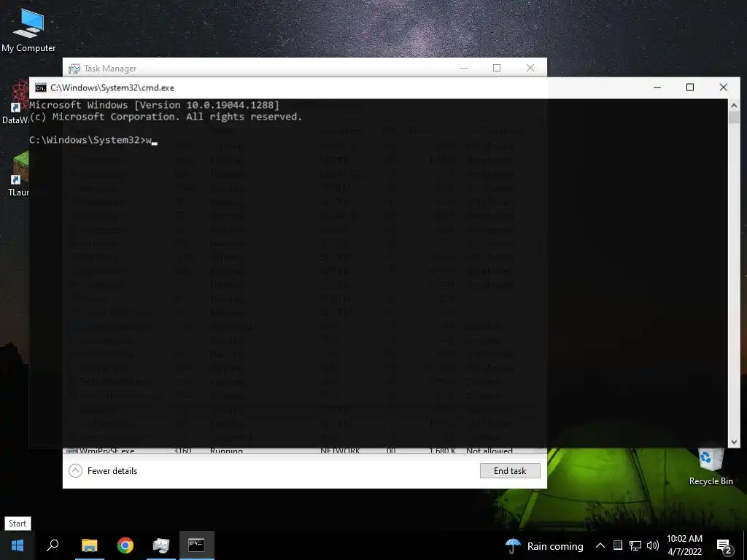This screenshot has height=560, width=747.
Task: Click the taskbar search magnifier icon
Action: tap(53, 545)
